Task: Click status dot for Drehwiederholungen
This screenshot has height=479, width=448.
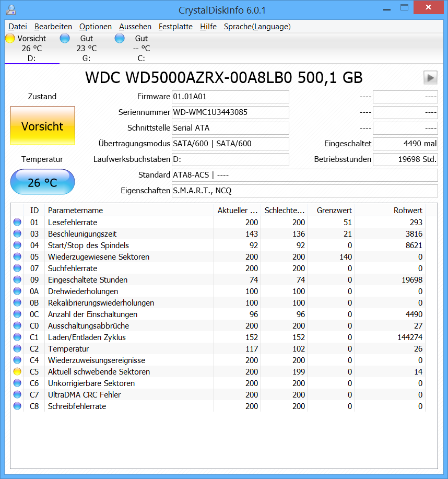Action: click(17, 291)
